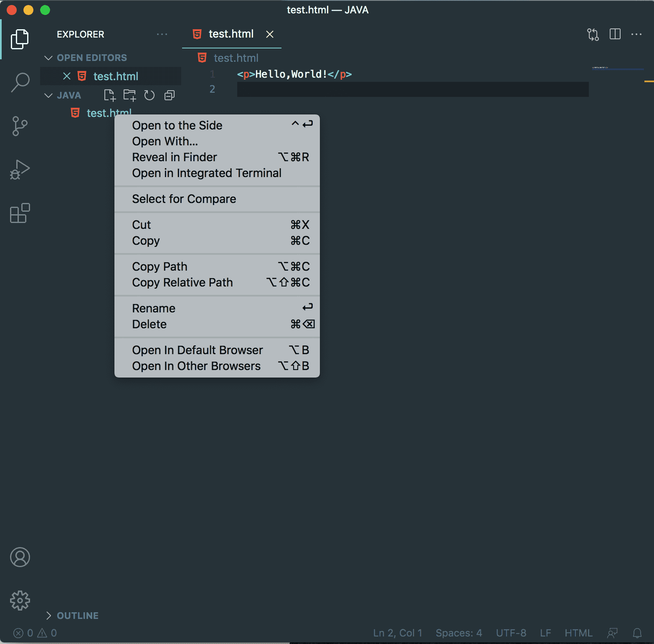The image size is (654, 644).
Task: Open the Run and Debug view
Action: 20,170
